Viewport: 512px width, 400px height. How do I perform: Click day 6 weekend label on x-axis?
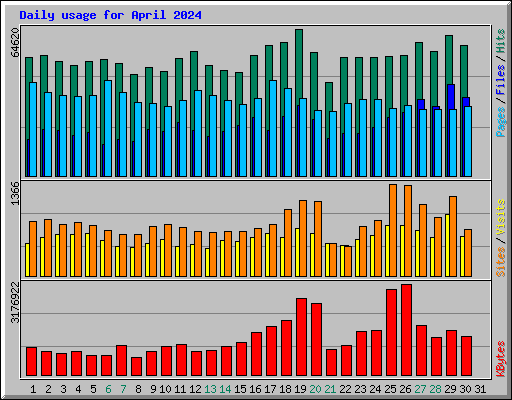[108, 389]
